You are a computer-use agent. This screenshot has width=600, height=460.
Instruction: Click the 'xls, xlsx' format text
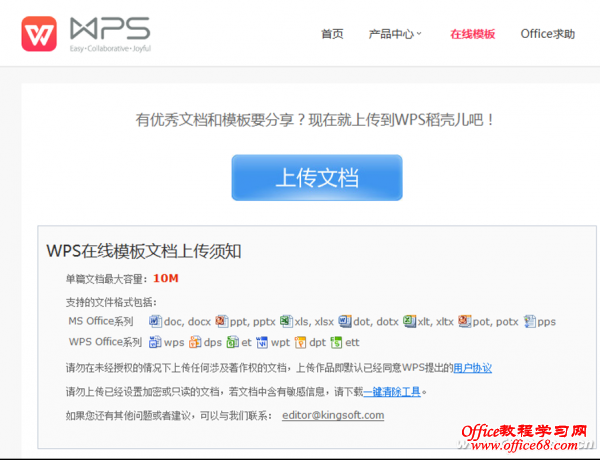pos(314,322)
